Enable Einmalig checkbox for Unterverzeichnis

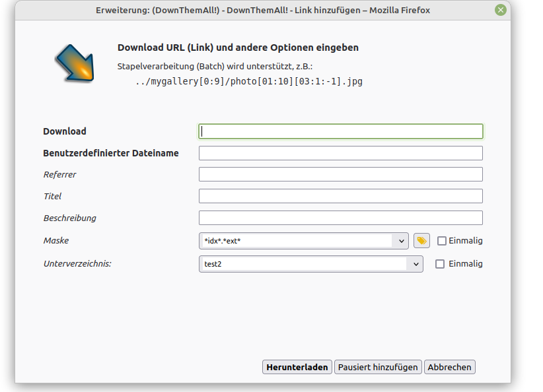coord(440,264)
